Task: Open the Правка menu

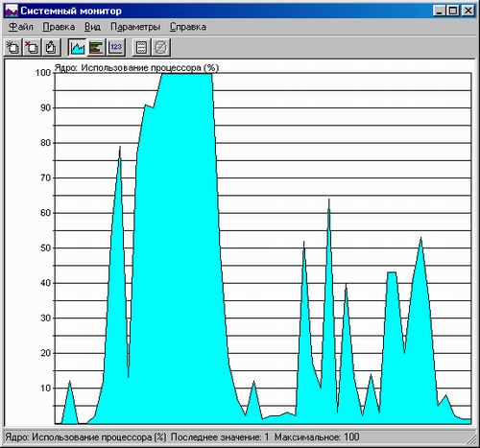Action: pyautogui.click(x=59, y=27)
